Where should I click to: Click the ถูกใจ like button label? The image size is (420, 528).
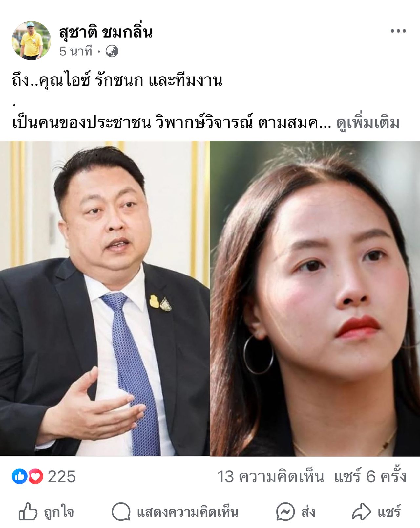pyautogui.click(x=59, y=512)
